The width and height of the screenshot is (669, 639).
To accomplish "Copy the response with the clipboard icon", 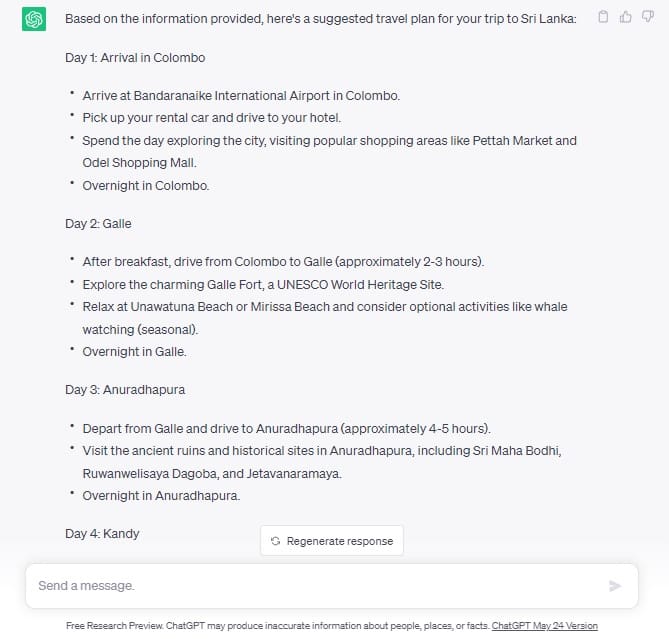I will point(603,17).
